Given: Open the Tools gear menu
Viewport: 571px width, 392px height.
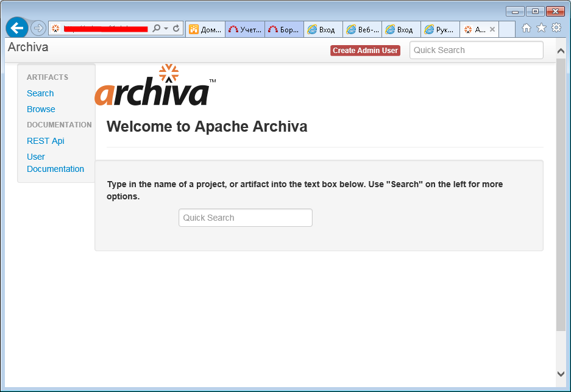Looking at the screenshot, I should tap(556, 28).
